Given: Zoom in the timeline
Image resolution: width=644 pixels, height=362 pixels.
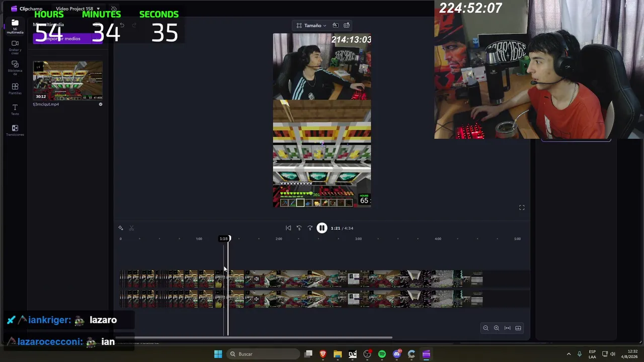Looking at the screenshot, I should click(x=497, y=328).
